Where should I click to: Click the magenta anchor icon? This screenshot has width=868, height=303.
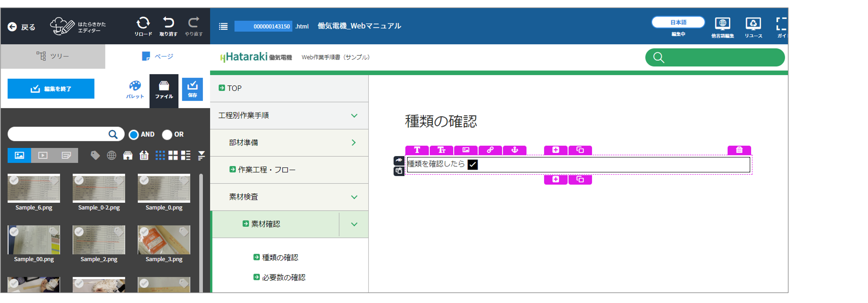coord(515,150)
